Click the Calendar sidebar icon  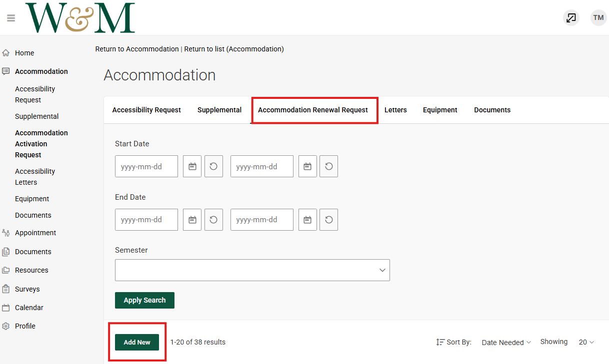click(6, 308)
